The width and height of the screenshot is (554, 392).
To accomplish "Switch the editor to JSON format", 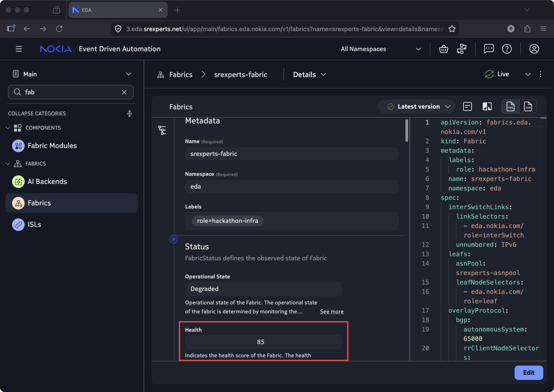I will click(x=528, y=107).
